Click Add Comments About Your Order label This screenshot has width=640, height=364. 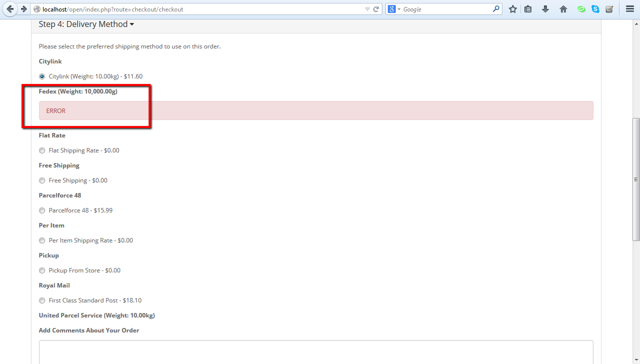click(89, 330)
